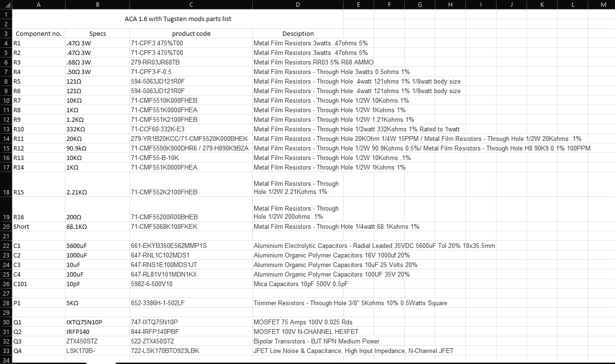Click the '200Ω' specs cell
The width and height of the screenshot is (615, 364).
97,209
